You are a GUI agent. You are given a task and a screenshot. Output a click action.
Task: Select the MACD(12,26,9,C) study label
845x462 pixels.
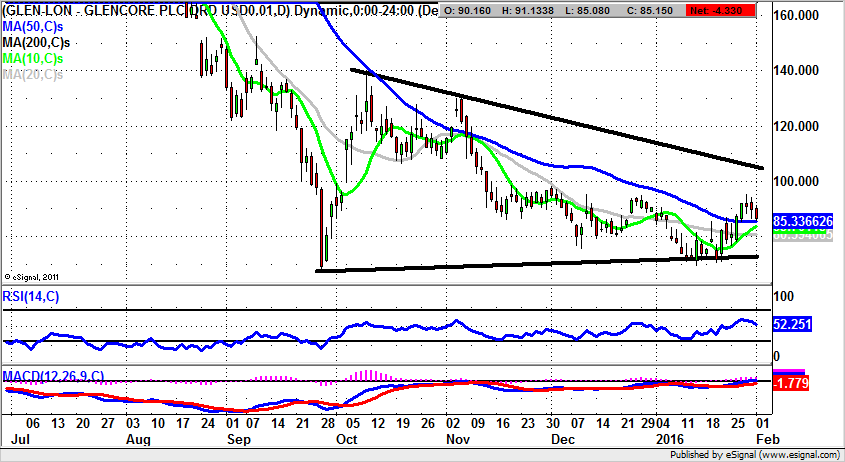53,376
